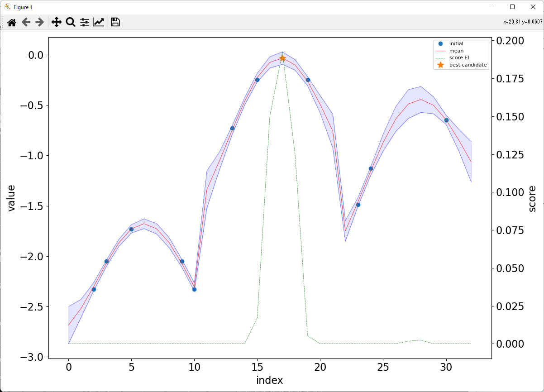544x392 pixels.
Task: Click the 'value' y-axis label
Action: point(11,198)
